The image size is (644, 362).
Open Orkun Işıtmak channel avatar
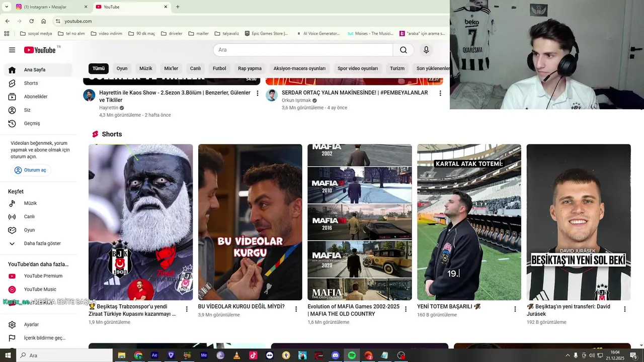[272, 96]
